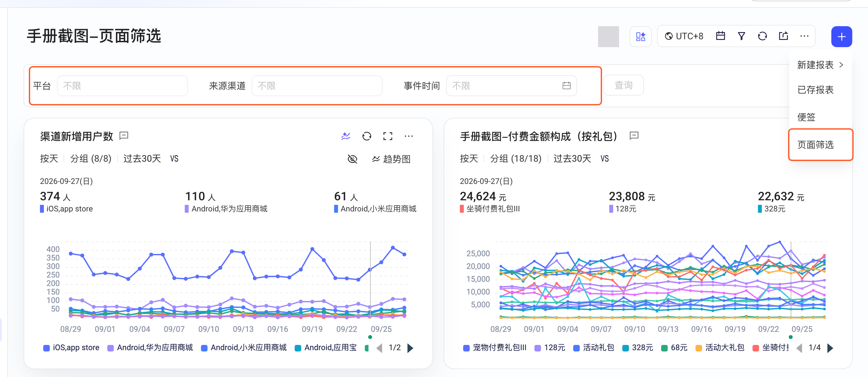
Task: Click the calendar icon in 事件时间 field
Action: pyautogui.click(x=566, y=86)
